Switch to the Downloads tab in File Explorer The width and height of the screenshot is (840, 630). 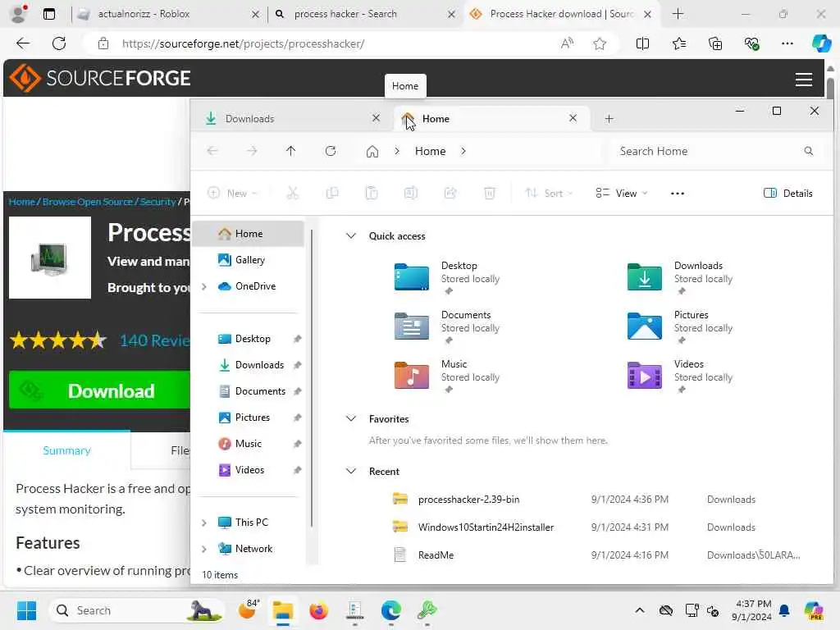[292, 118]
